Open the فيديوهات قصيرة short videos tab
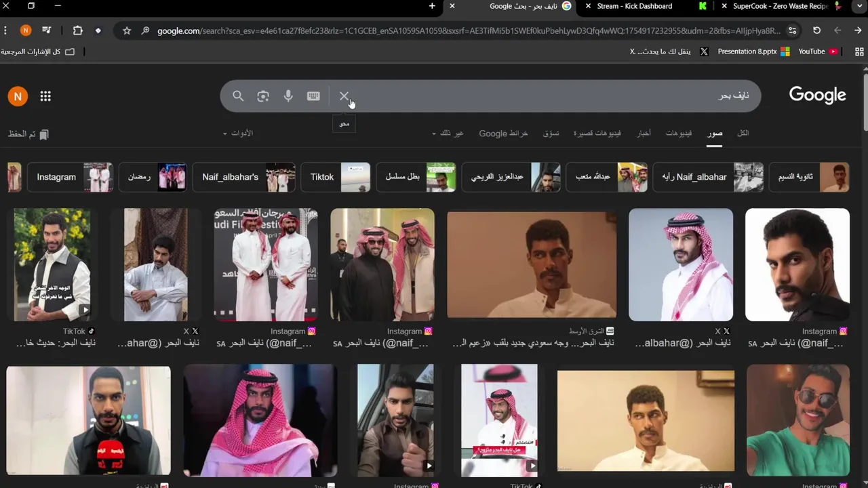Screen dimensions: 868x488 tap(597, 134)
